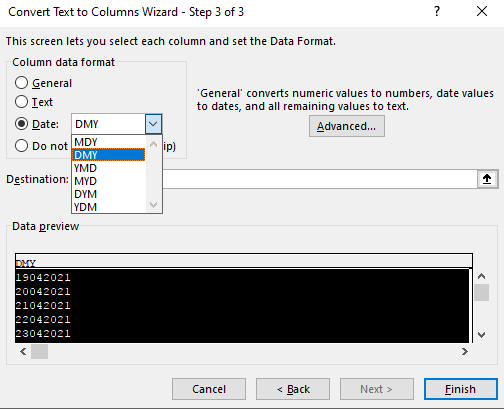Click the date list scroll down arrow
504x409 pixels.
[153, 204]
